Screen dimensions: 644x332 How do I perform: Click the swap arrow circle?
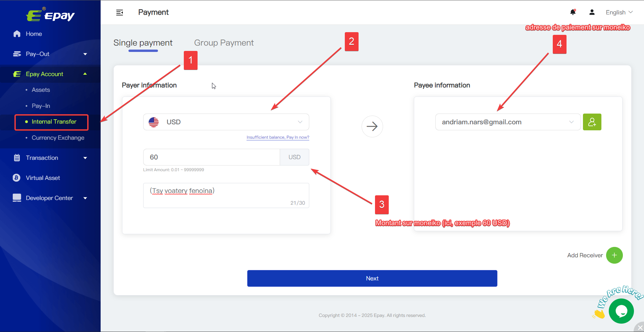[372, 126]
